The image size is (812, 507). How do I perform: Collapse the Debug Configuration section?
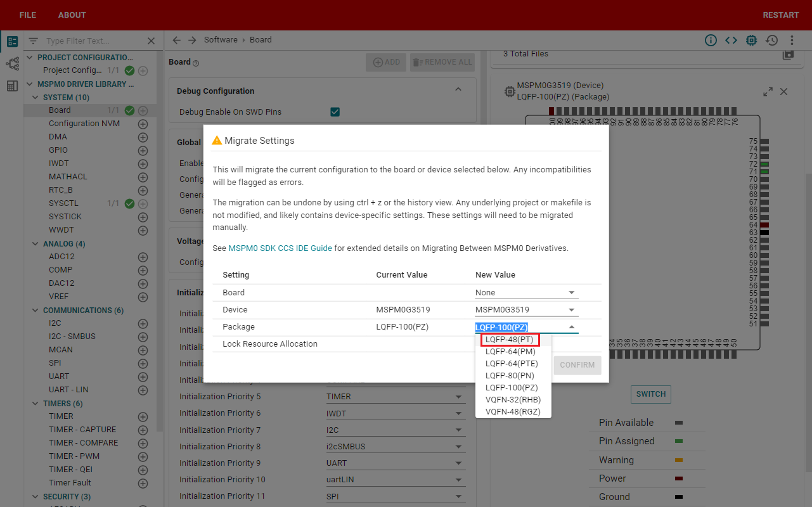click(458, 90)
